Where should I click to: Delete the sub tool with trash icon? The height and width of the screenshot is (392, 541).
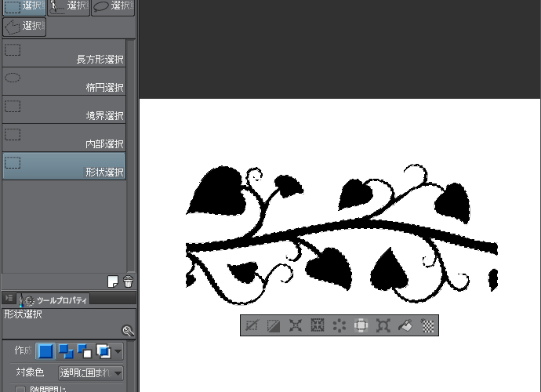(128, 281)
